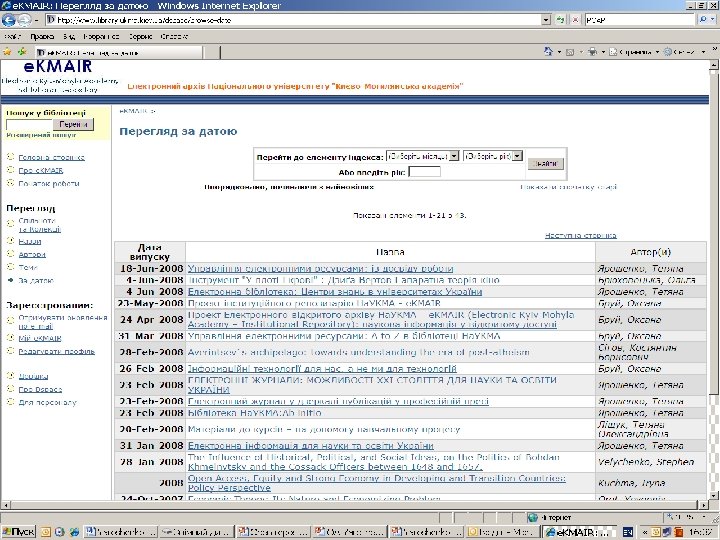The width and height of the screenshot is (720, 540).
Task: Open the Правка menu
Action: coord(42,36)
